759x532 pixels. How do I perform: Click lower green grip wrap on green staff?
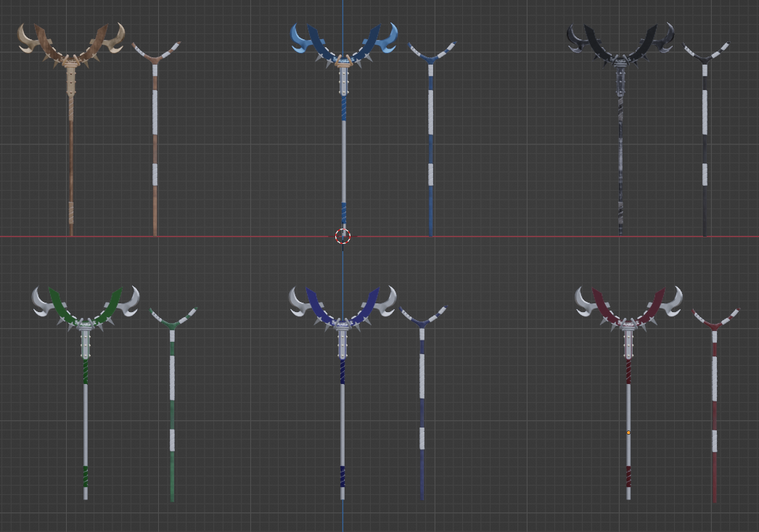click(x=85, y=475)
